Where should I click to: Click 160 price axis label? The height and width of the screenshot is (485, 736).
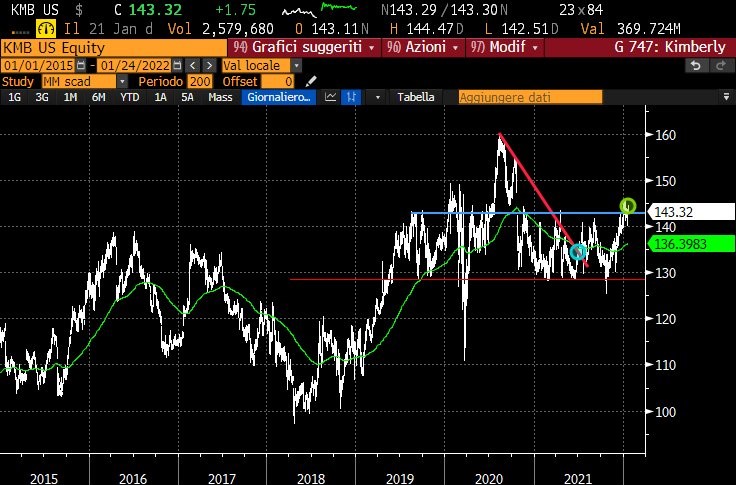pos(666,135)
